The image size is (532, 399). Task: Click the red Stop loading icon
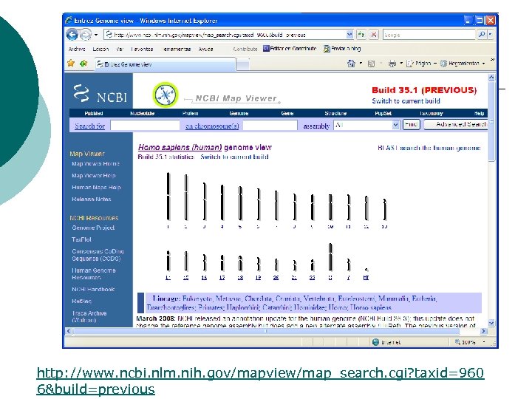[x=374, y=35]
